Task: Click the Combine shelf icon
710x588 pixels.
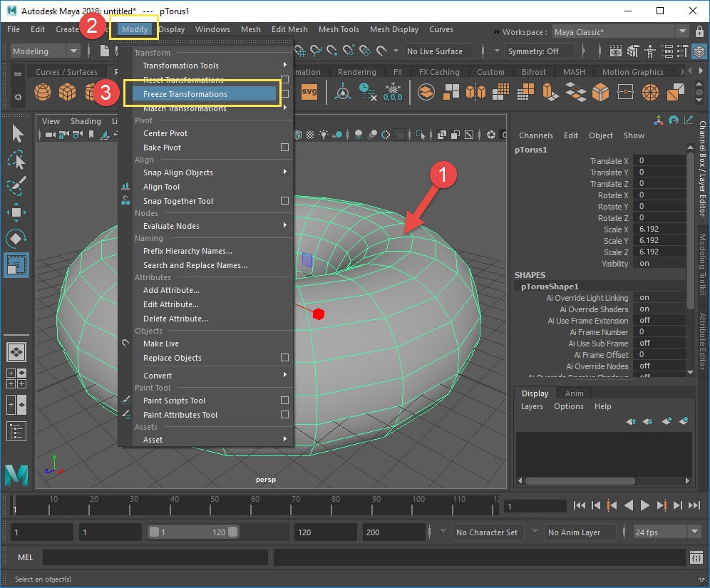Action: (x=426, y=93)
